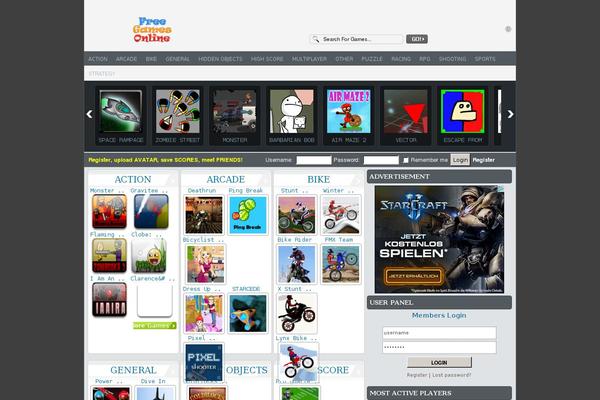Open the Lost password link
This screenshot has height=400, width=600.
click(452, 375)
